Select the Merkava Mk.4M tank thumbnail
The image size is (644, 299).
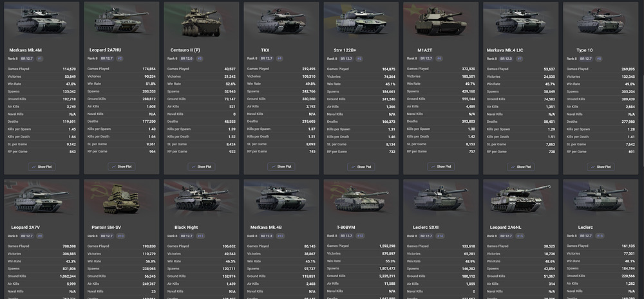point(41,21)
